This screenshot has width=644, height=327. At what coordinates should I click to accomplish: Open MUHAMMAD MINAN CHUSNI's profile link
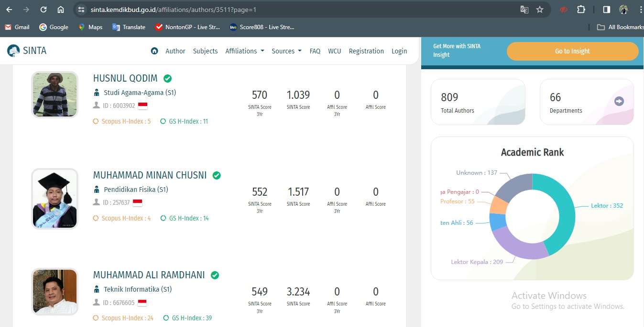pyautogui.click(x=150, y=175)
